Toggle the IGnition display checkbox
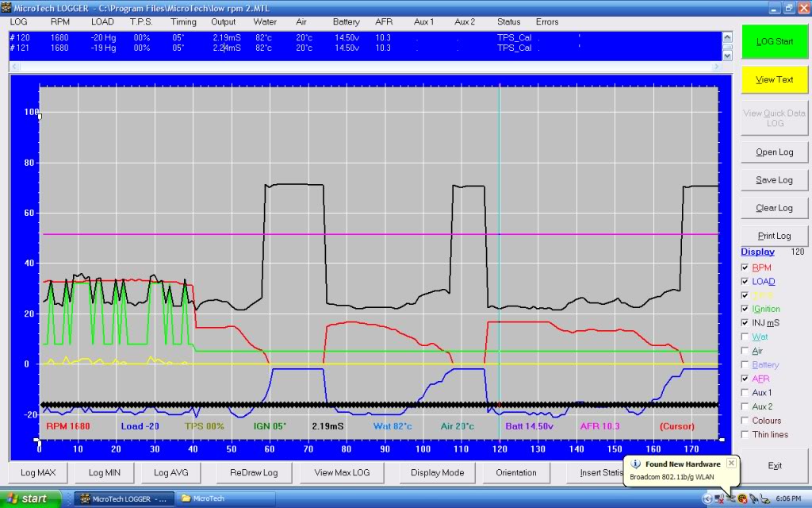 pos(745,309)
